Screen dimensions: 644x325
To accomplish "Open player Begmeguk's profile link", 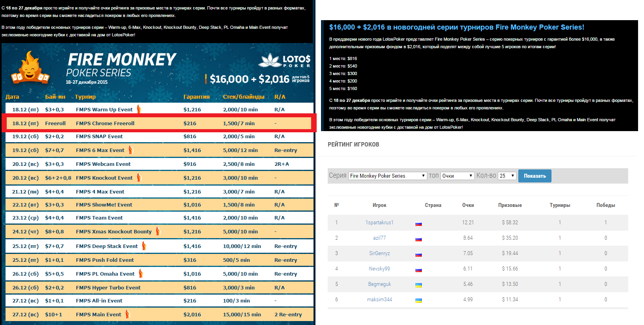I will [380, 284].
